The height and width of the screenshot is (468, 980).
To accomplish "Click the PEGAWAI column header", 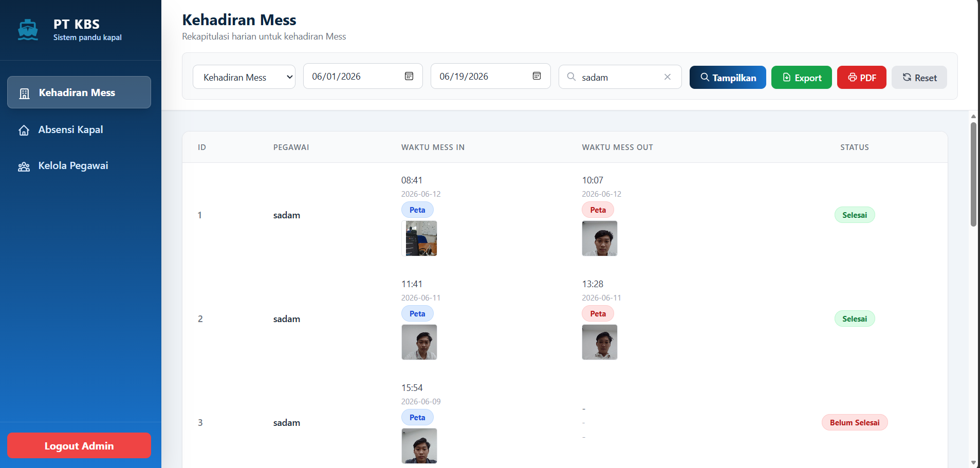I will point(291,147).
